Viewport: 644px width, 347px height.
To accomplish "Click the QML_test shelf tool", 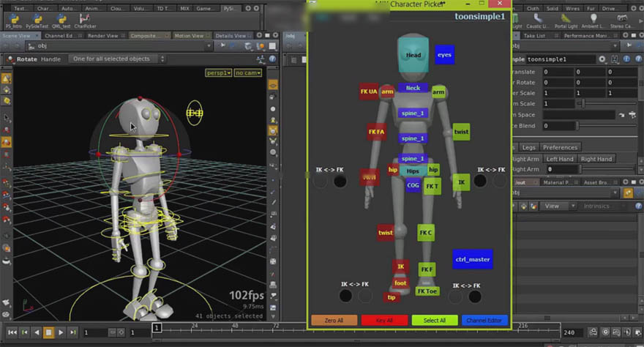I will pyautogui.click(x=61, y=21).
